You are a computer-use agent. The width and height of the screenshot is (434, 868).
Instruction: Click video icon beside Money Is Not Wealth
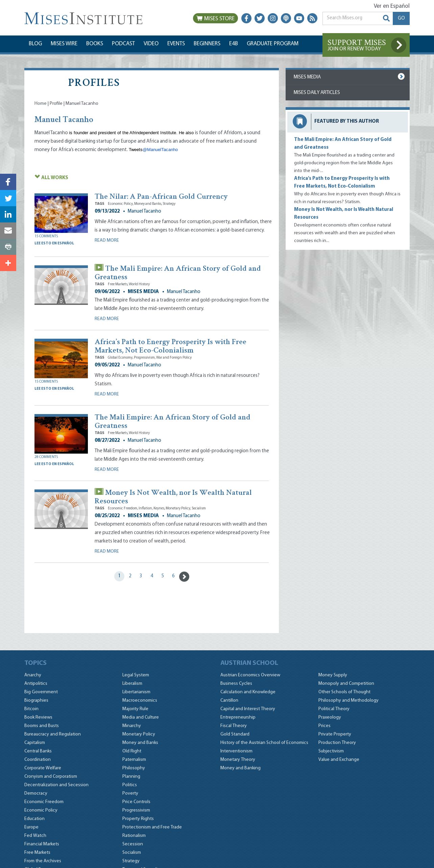pos(99,491)
